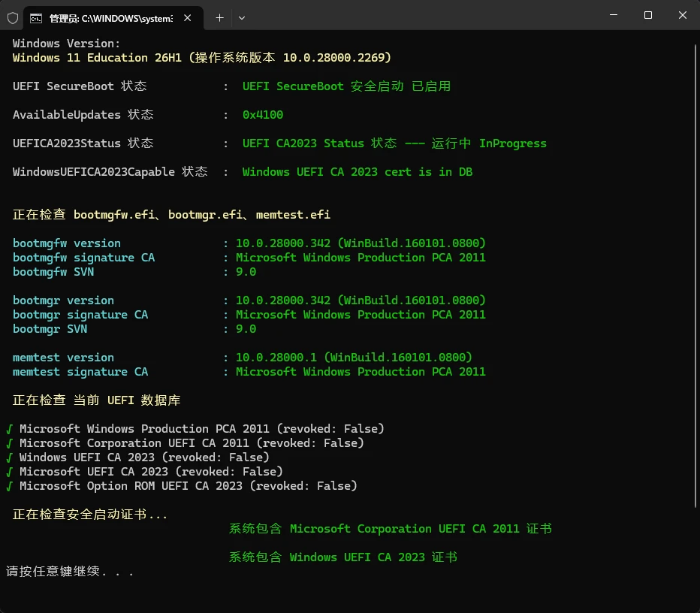Click the label 'bootmgr SVN'
The width and height of the screenshot is (700, 613).
50,329
